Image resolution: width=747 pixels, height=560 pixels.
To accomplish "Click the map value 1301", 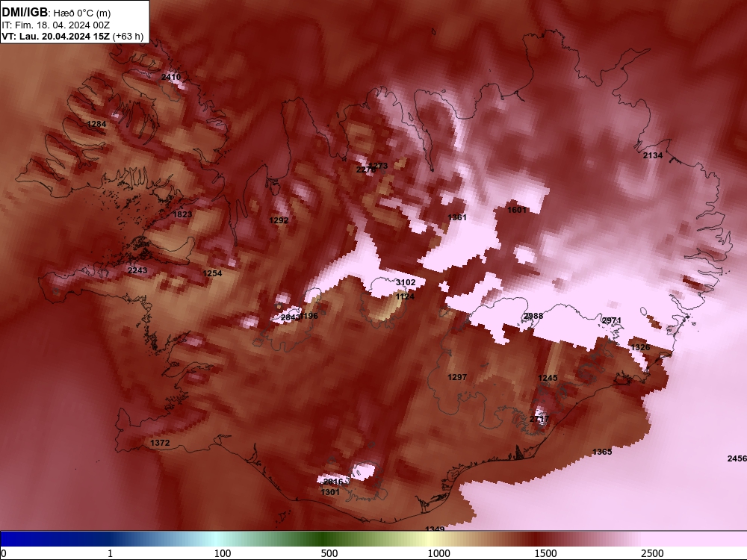I will 330,492.
